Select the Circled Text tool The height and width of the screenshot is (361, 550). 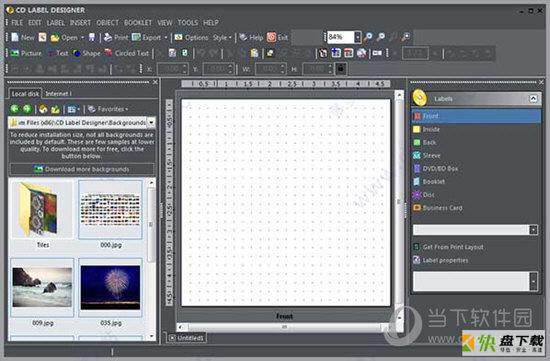(x=127, y=53)
